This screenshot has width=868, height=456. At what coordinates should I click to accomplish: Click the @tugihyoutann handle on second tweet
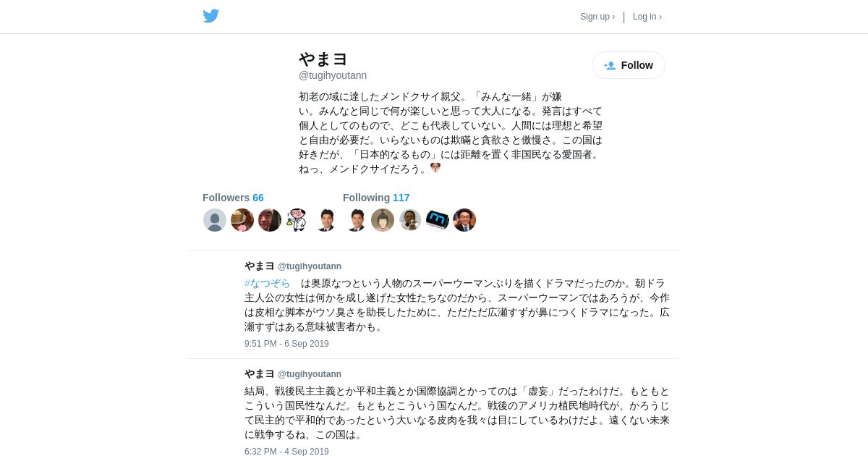point(310,374)
